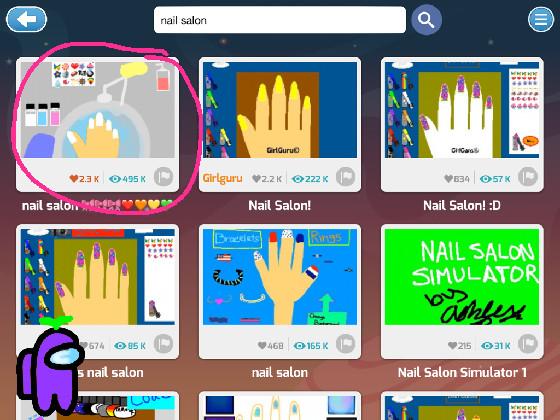Like the project with 468 hearts

point(262,345)
